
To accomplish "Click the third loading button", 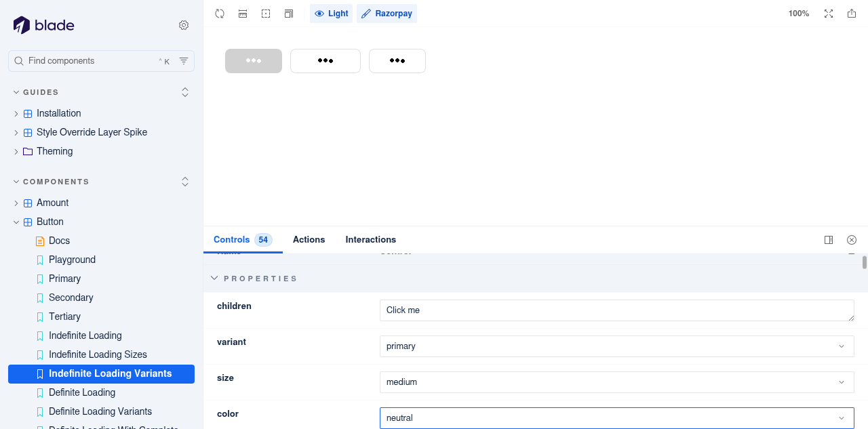I will (397, 61).
